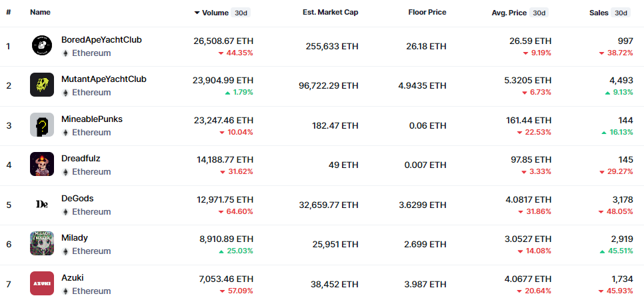Click the volume sort arrow indicator
Image resolution: width=644 pixels, height=304 pixels.
coord(197,13)
